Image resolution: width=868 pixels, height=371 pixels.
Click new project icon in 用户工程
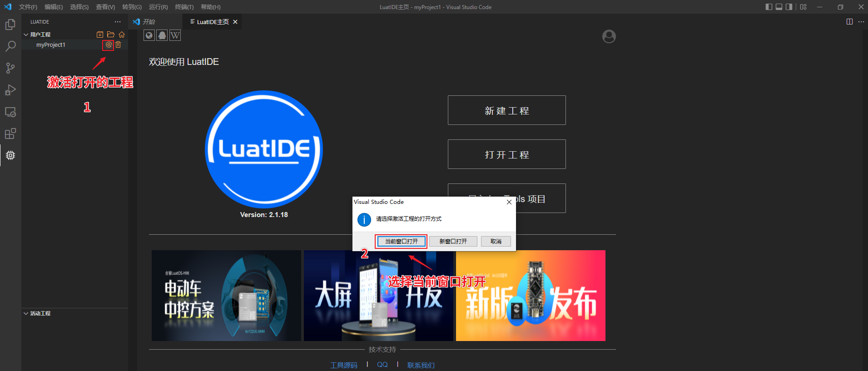(100, 35)
